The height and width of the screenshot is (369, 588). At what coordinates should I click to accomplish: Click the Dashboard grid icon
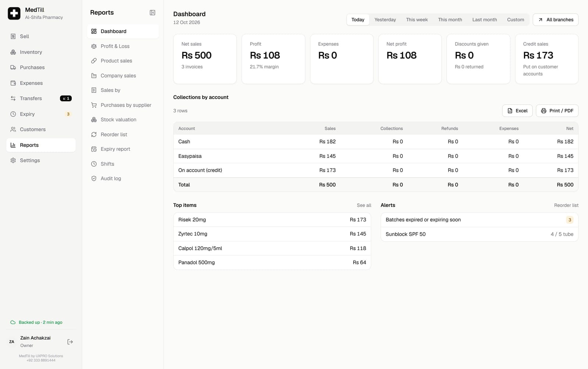point(94,31)
